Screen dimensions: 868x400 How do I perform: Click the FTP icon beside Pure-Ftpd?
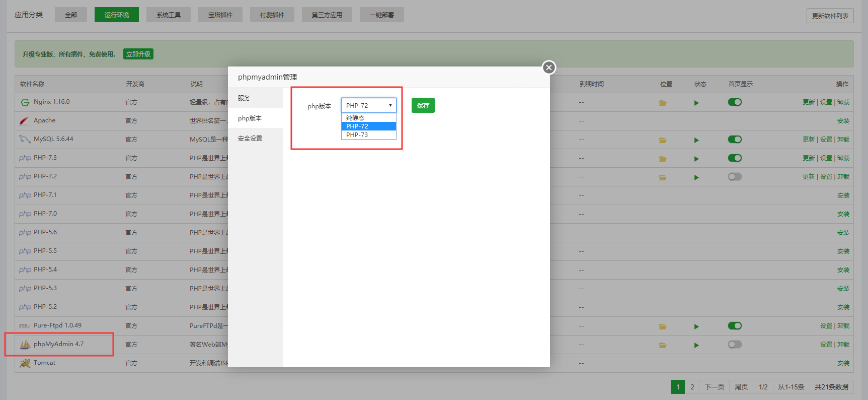coord(25,326)
